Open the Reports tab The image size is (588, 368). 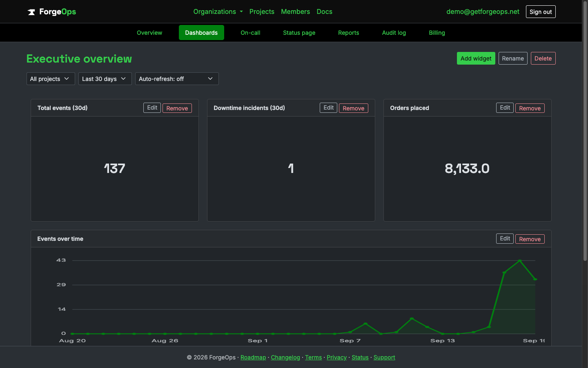(348, 33)
